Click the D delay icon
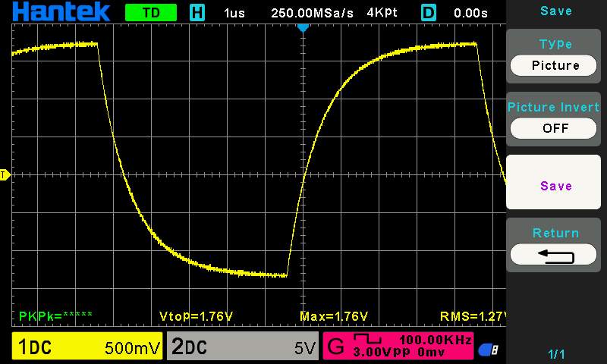607x364 pixels. click(429, 13)
